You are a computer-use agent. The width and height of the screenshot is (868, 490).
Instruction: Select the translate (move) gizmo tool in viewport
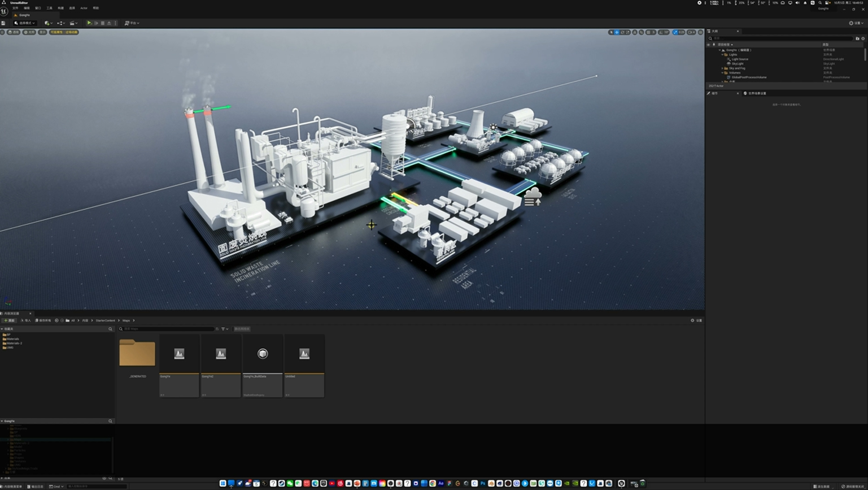pos(617,32)
